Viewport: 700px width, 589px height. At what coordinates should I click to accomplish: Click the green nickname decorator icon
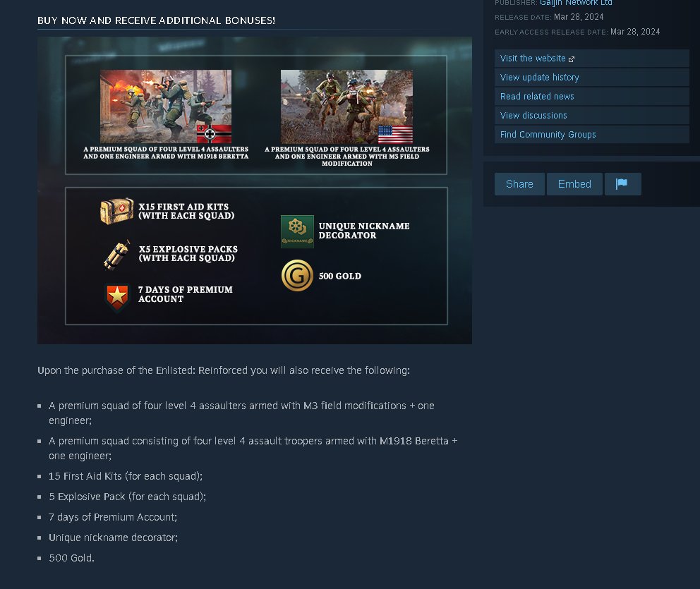[x=297, y=231]
